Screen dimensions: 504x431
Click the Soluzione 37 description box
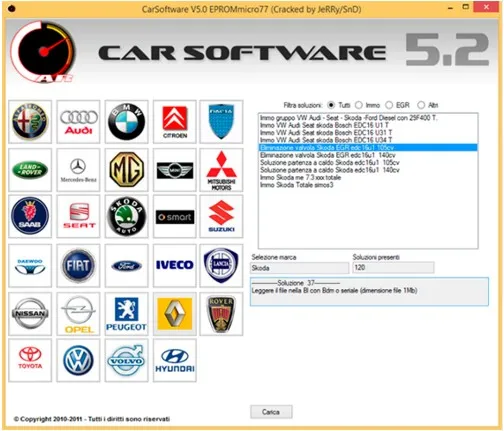click(x=369, y=292)
